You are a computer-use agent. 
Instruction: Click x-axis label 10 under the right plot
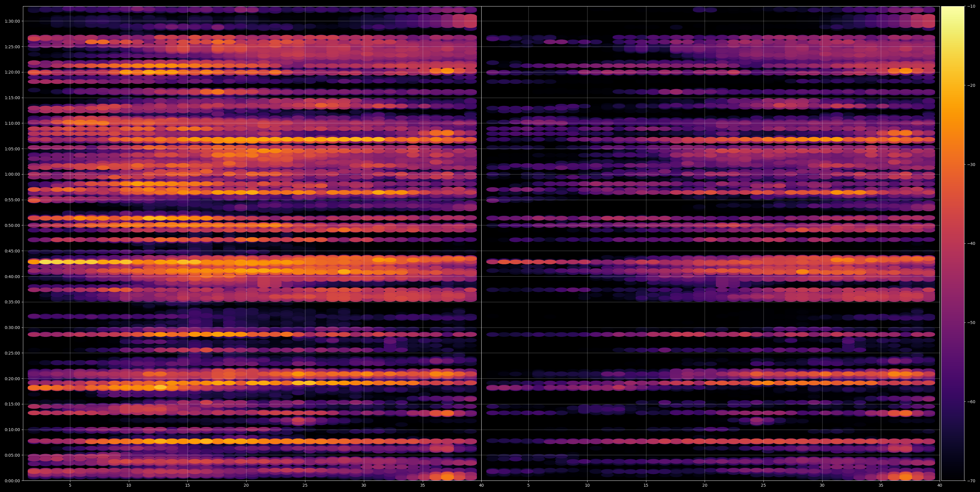click(x=587, y=486)
